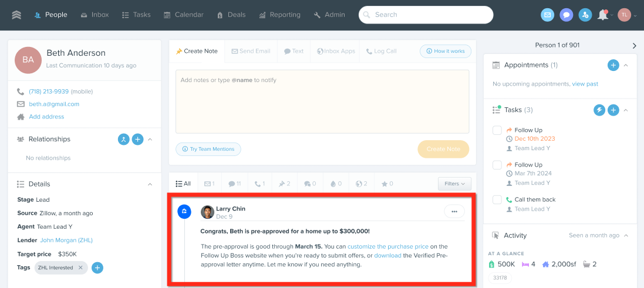Collapse the Activity panel
Screen dimensions: 644x288
coord(626,235)
